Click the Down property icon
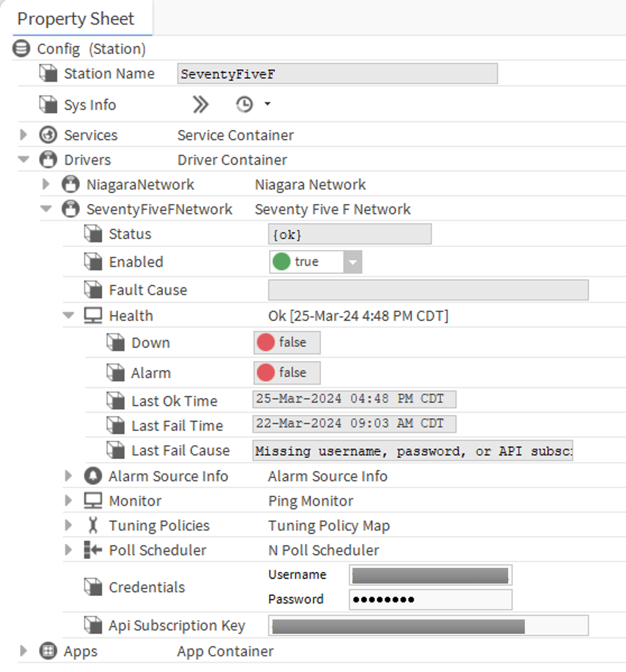The image size is (626, 672). [116, 343]
